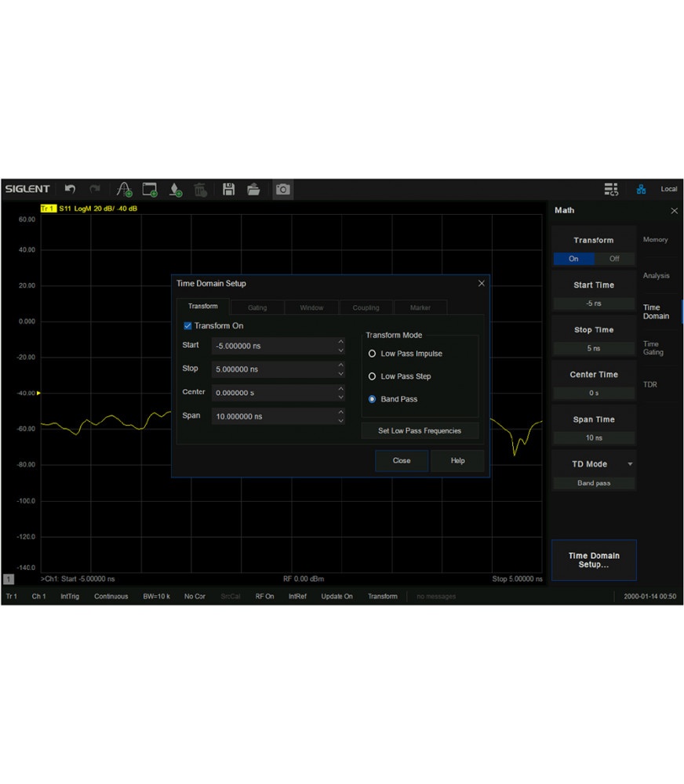Open the recall file folder icon
The width and height of the screenshot is (684, 784).
(253, 189)
